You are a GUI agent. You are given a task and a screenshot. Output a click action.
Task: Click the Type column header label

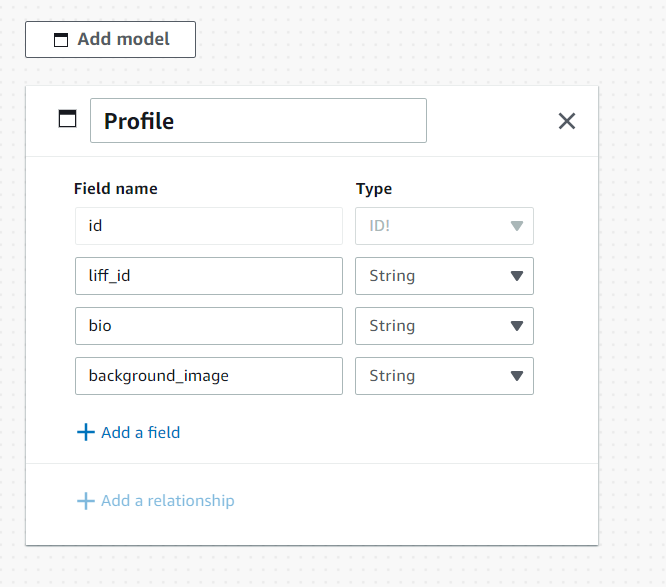click(374, 188)
